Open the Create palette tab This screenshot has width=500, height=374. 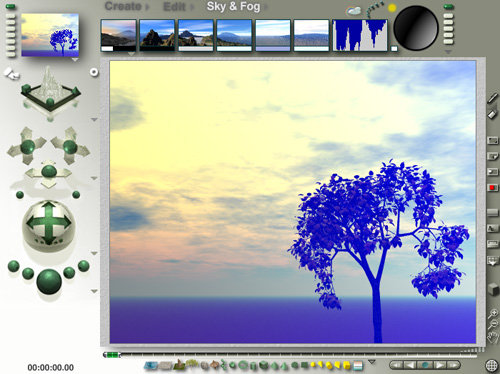(123, 6)
